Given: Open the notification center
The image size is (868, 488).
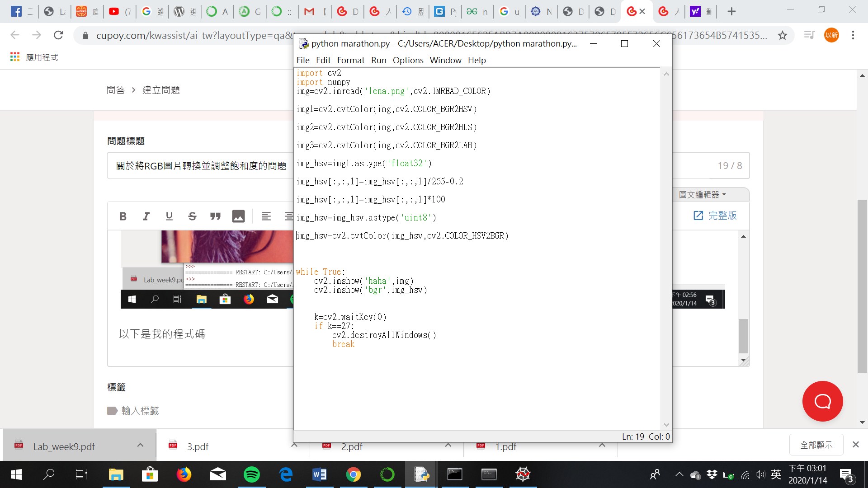Looking at the screenshot, I should pyautogui.click(x=846, y=475).
